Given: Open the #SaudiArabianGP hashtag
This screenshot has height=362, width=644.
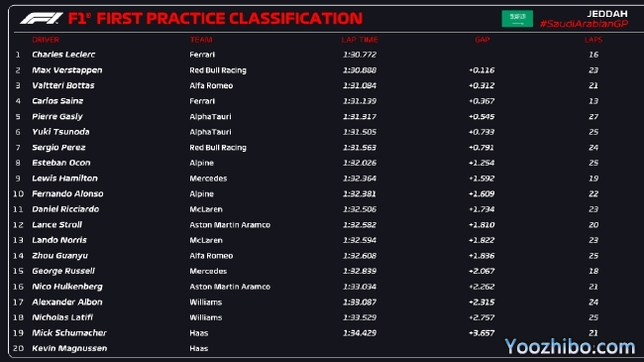Looking at the screenshot, I should (584, 24).
